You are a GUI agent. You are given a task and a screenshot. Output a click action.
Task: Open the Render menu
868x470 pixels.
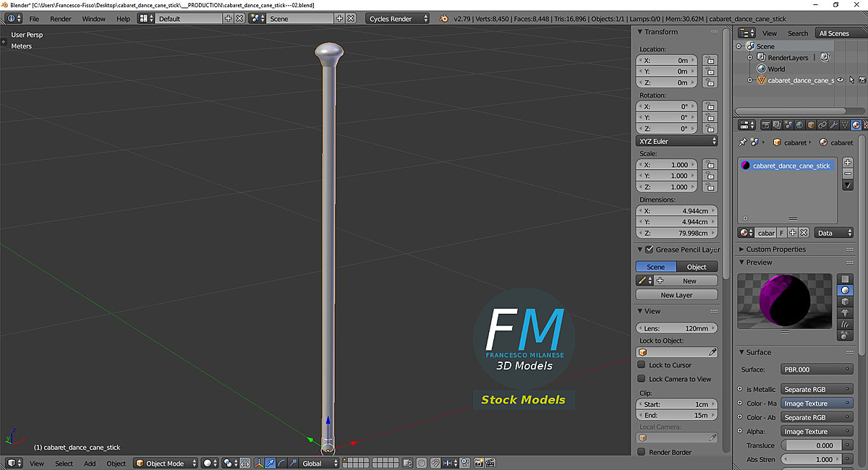pyautogui.click(x=61, y=19)
